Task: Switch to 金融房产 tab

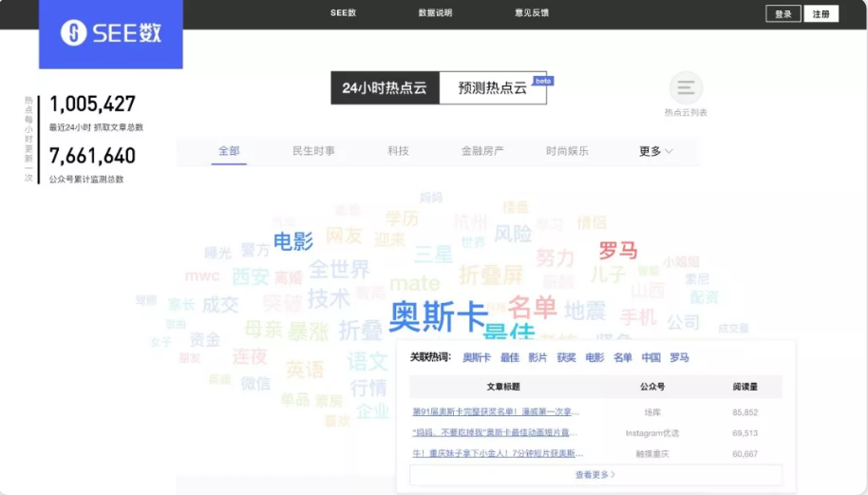Action: [x=482, y=151]
